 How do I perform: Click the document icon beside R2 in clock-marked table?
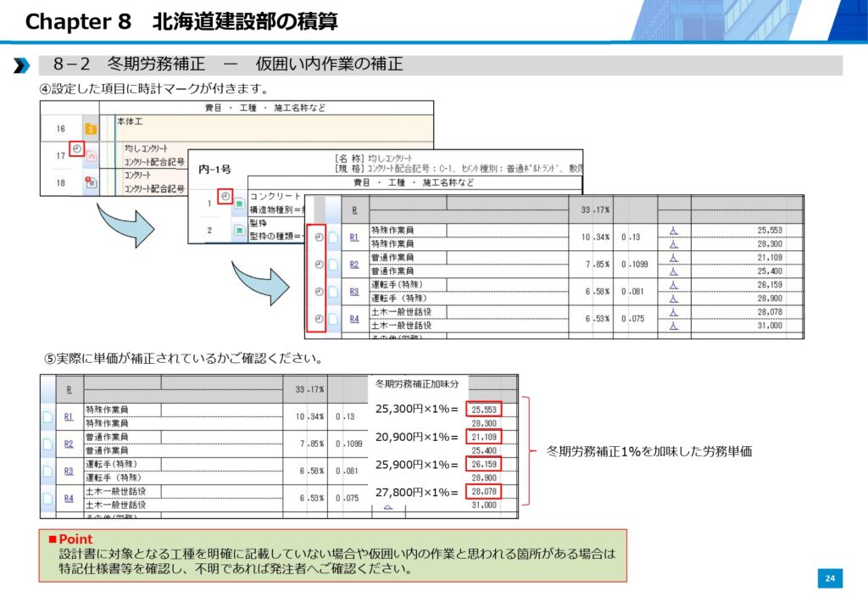334,265
